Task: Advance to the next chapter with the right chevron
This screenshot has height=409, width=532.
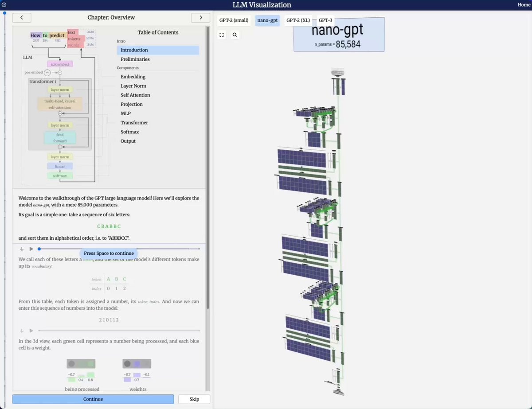Action: tap(200, 18)
